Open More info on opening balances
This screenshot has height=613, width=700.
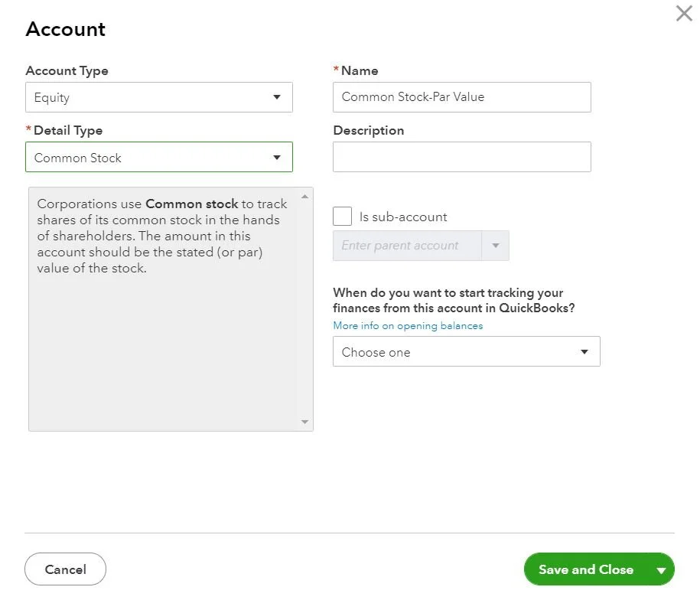pyautogui.click(x=408, y=325)
